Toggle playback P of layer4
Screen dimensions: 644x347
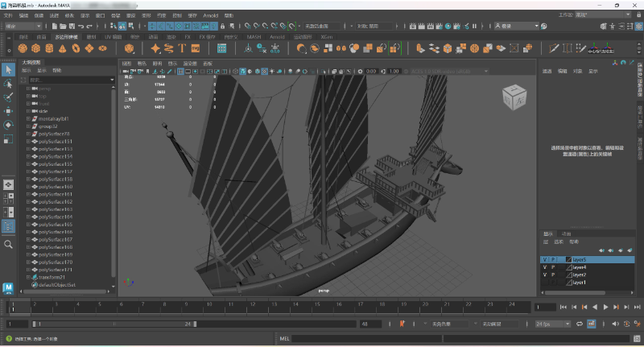(x=553, y=267)
